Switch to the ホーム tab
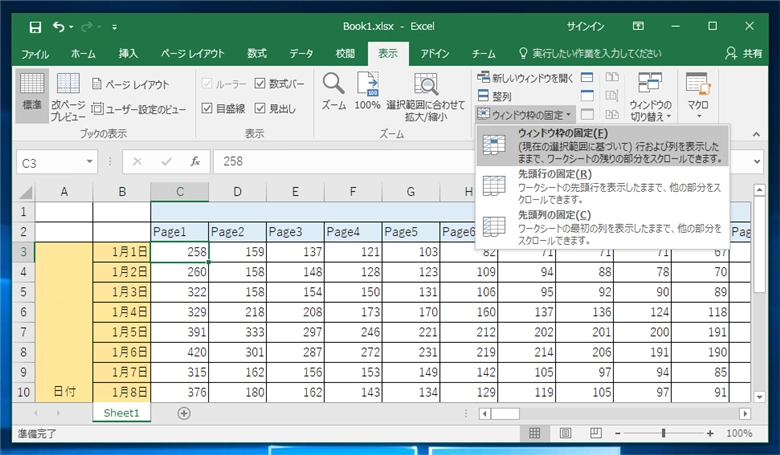The height and width of the screenshot is (455, 780). [x=83, y=54]
